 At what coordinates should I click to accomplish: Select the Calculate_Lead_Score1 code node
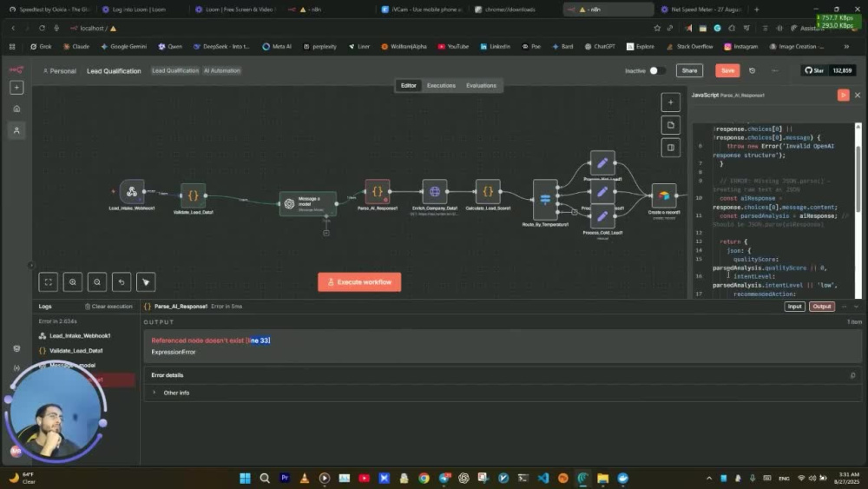pos(488,192)
